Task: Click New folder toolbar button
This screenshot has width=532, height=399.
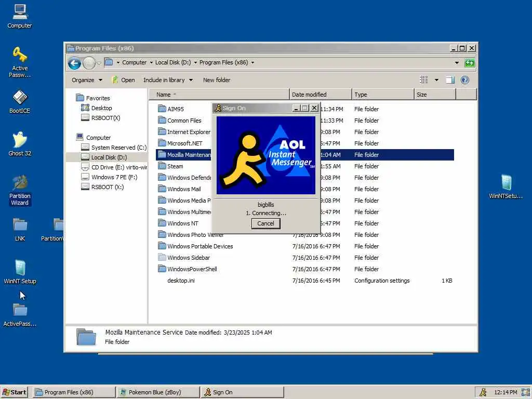Action: pos(217,80)
